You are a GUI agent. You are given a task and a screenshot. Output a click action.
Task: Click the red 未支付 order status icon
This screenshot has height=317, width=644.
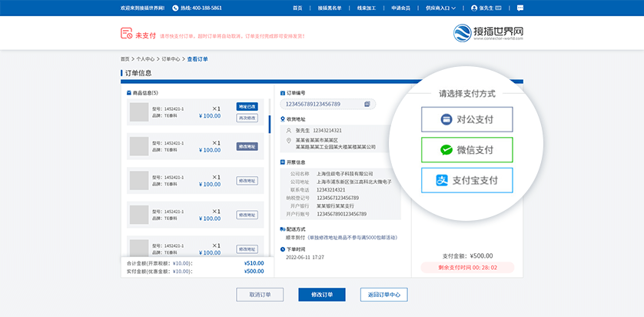127,34
